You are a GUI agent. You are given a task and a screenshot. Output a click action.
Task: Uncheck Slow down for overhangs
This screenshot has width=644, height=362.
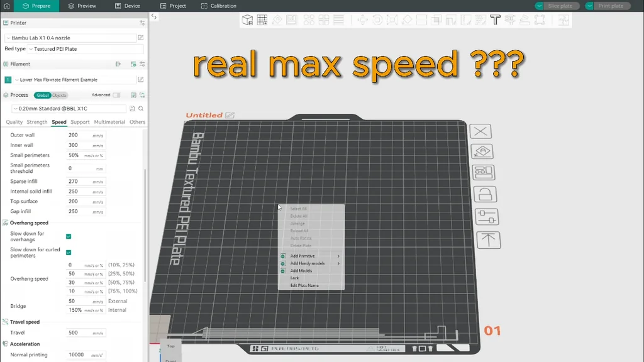pyautogui.click(x=69, y=236)
